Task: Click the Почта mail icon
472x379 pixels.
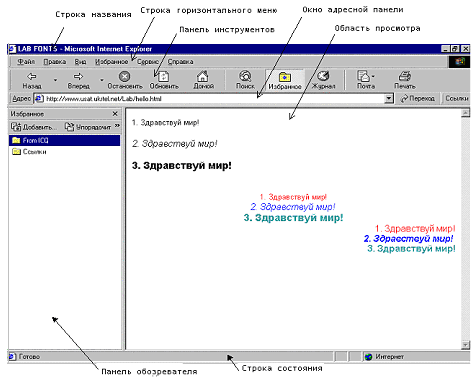Action: click(x=363, y=76)
